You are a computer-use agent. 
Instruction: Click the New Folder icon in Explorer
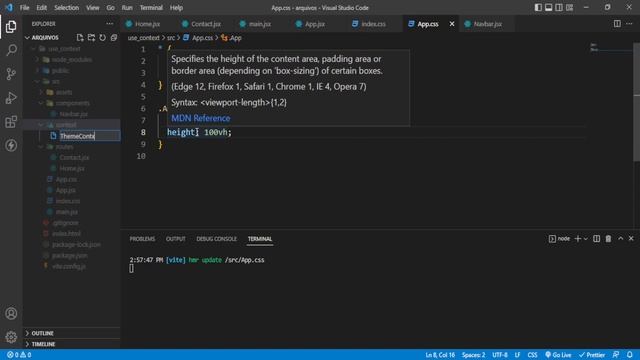pyautogui.click(x=91, y=38)
